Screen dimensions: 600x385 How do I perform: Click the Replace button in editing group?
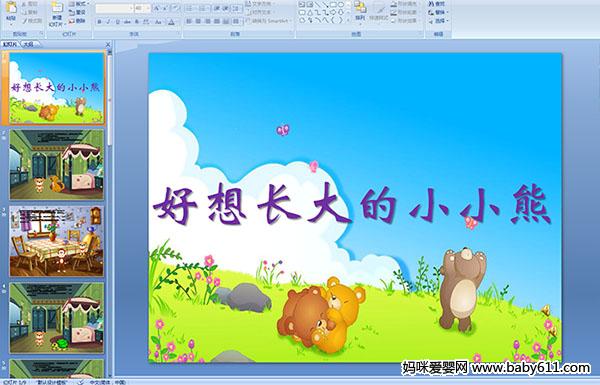click(x=437, y=12)
